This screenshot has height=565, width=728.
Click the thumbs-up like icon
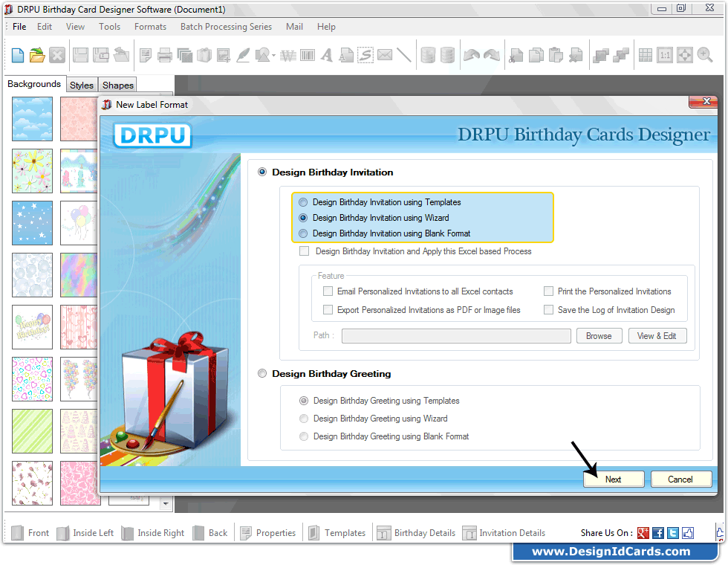(x=688, y=533)
